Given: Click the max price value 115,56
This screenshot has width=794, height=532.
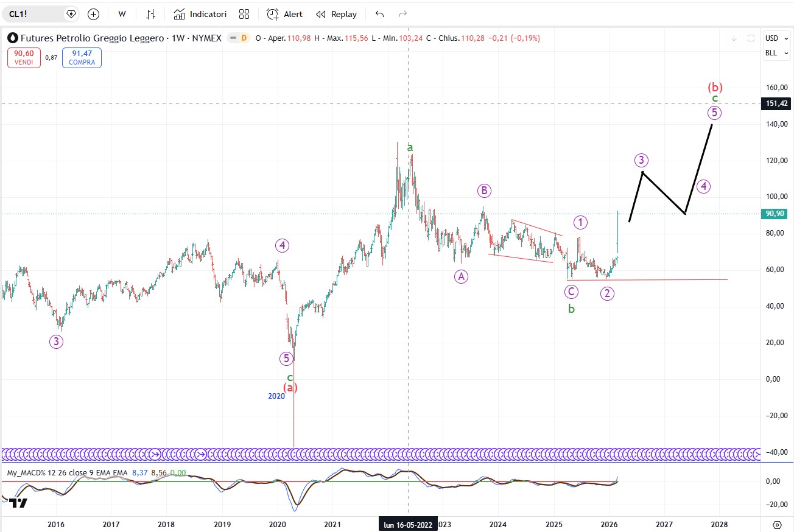Looking at the screenshot, I should [x=355, y=38].
